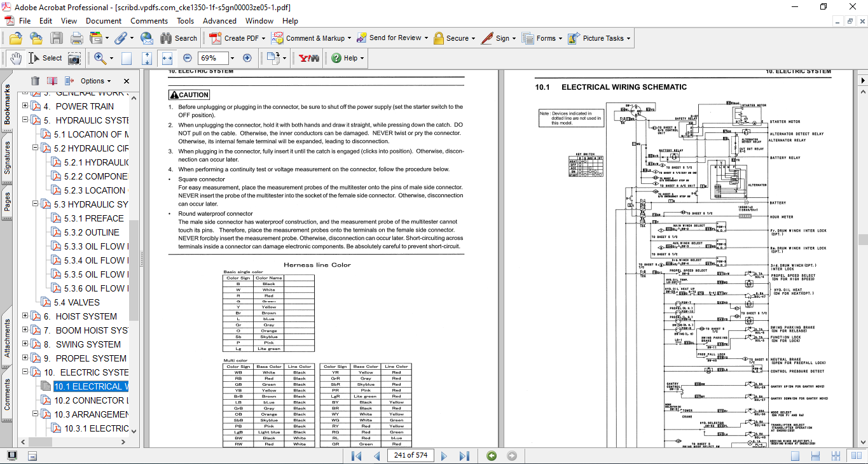The image size is (868, 464).
Task: Click the green Previous View arrow
Action: tap(492, 456)
